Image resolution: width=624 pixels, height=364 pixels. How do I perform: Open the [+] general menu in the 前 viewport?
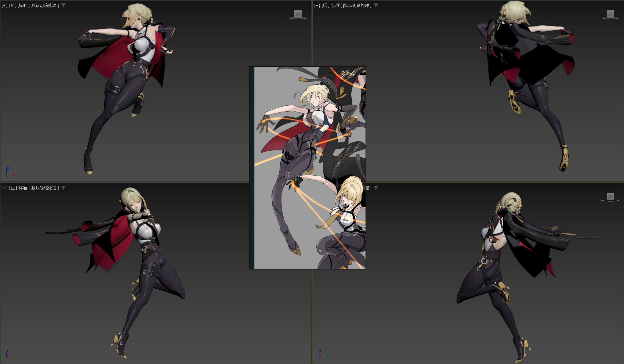pos(4,5)
